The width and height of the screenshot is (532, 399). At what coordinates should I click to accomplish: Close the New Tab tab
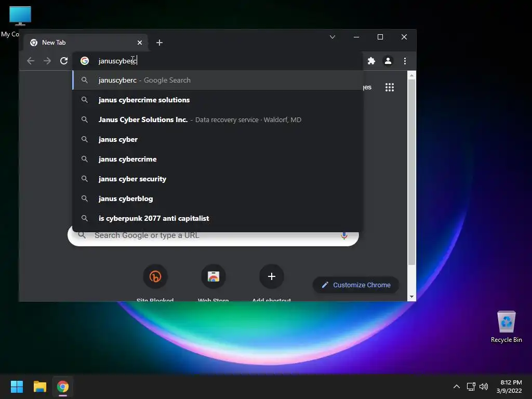pos(139,43)
